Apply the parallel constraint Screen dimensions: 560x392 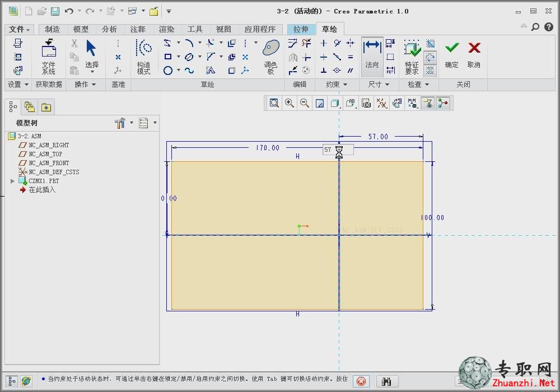pyautogui.click(x=351, y=71)
